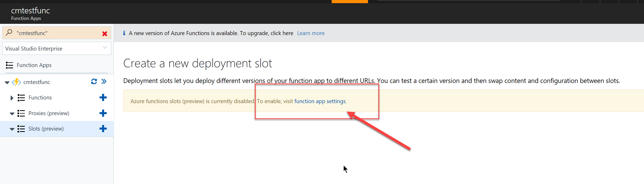Add a new function with plus icon
Viewport: 644px width, 184px height.
point(103,97)
